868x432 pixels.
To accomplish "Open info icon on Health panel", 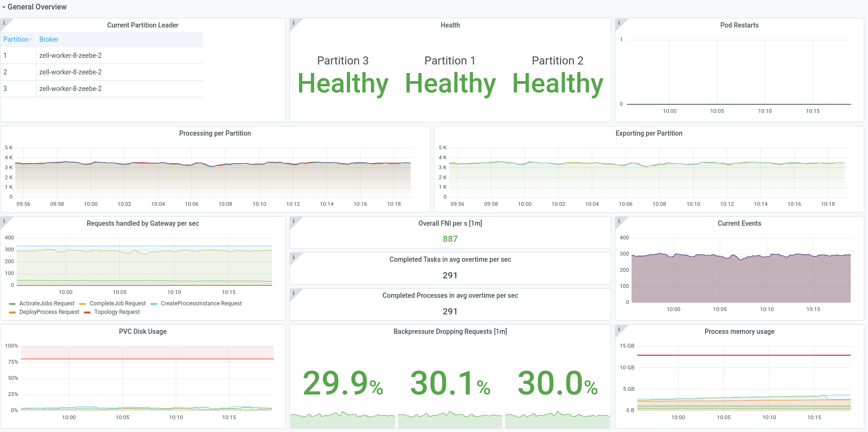I will 294,23.
